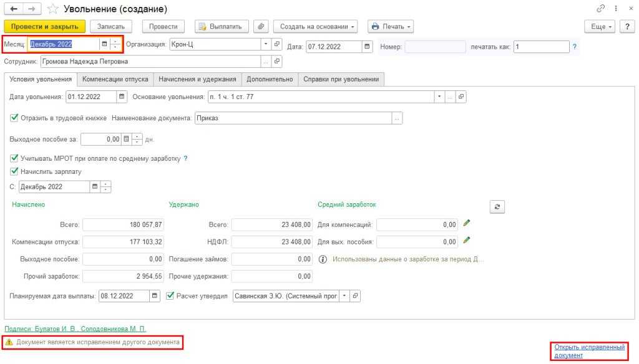Copy the link with the chain icon
The height and width of the screenshot is (364, 639).
coord(600,8)
